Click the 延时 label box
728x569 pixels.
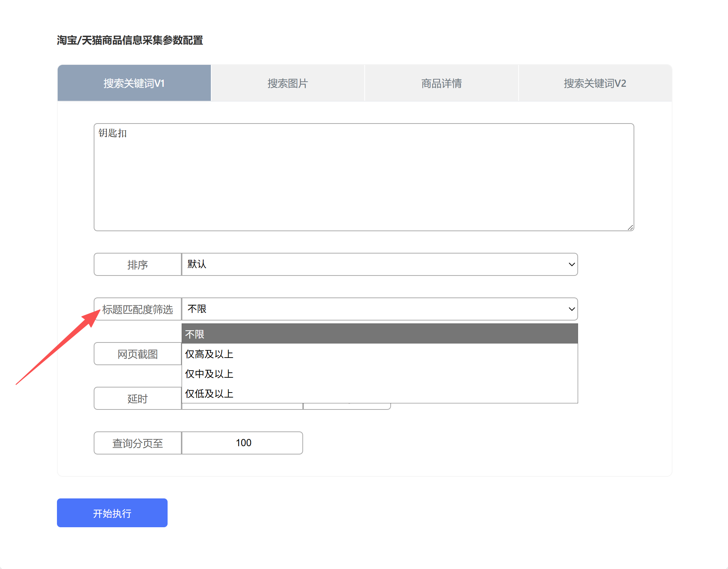138,399
